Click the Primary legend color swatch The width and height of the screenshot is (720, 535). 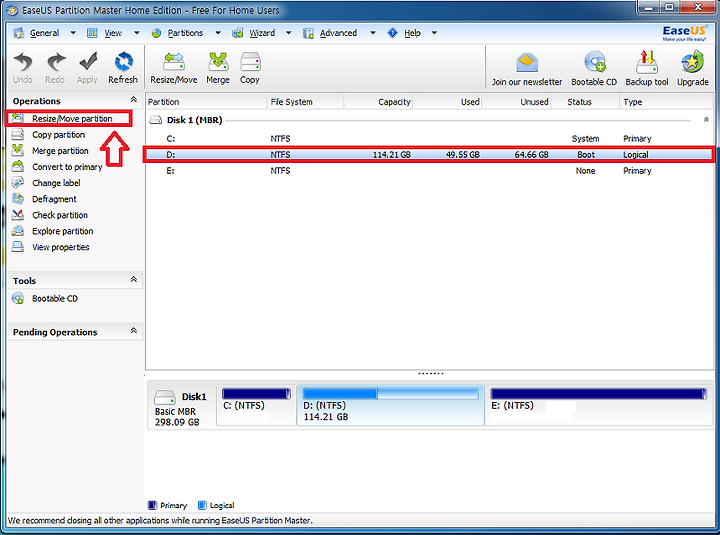tap(152, 505)
